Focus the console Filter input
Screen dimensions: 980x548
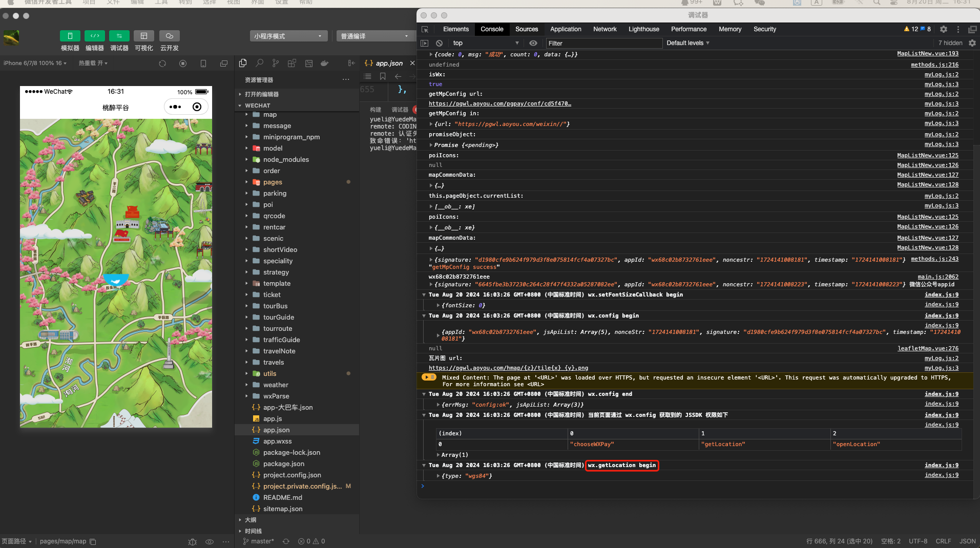pyautogui.click(x=604, y=43)
